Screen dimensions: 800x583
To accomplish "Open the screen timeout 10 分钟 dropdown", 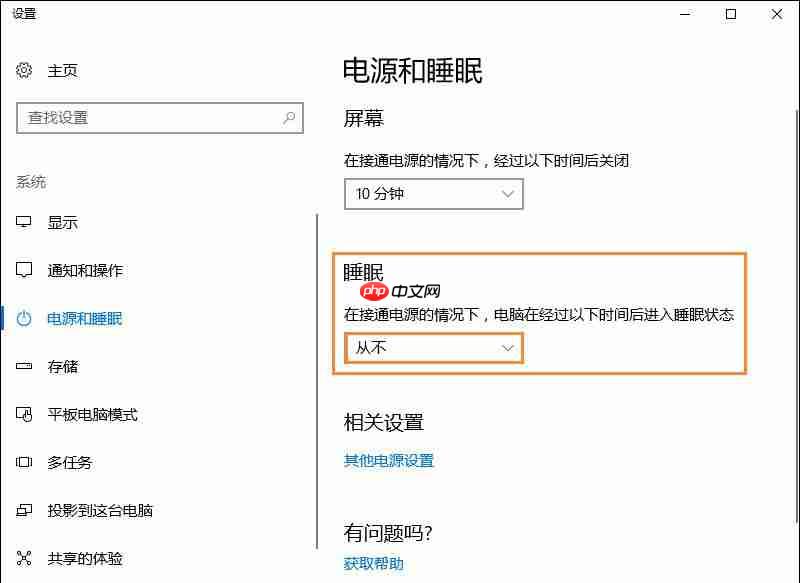I will (x=433, y=193).
